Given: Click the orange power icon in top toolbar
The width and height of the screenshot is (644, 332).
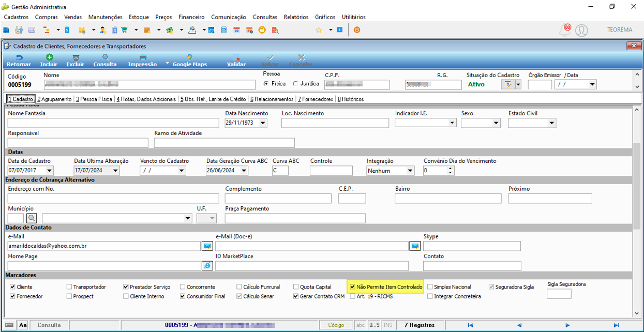Looking at the screenshot, I should click(357, 30).
